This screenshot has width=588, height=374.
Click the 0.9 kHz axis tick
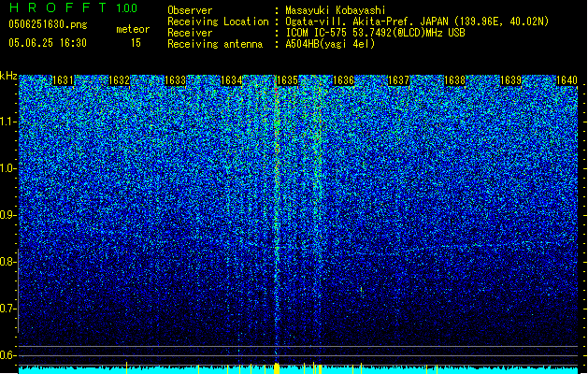point(8,215)
